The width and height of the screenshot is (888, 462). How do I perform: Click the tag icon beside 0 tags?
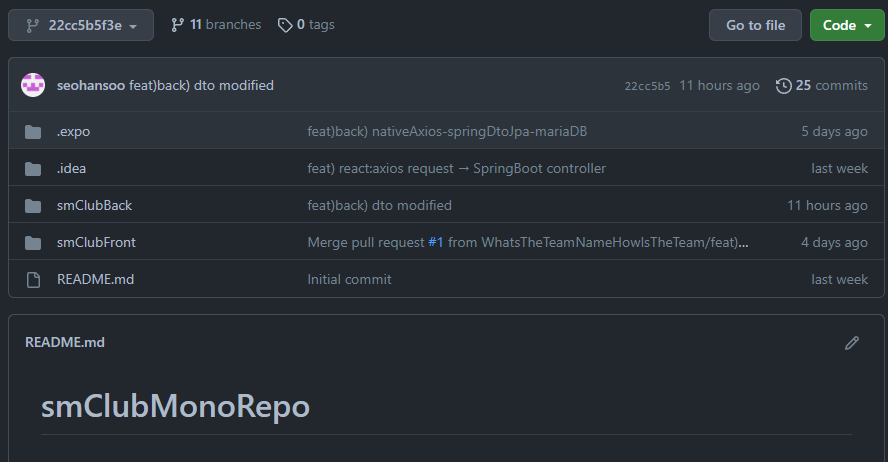pos(285,25)
